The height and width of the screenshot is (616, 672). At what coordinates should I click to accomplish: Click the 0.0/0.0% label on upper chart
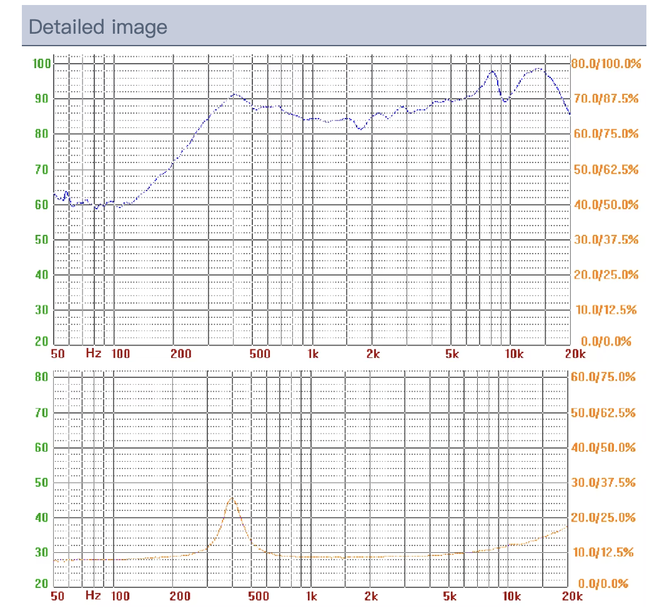tap(605, 342)
